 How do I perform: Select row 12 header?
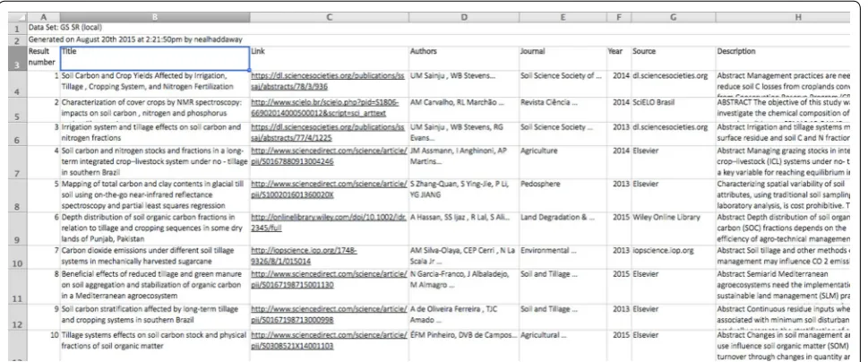17,316
